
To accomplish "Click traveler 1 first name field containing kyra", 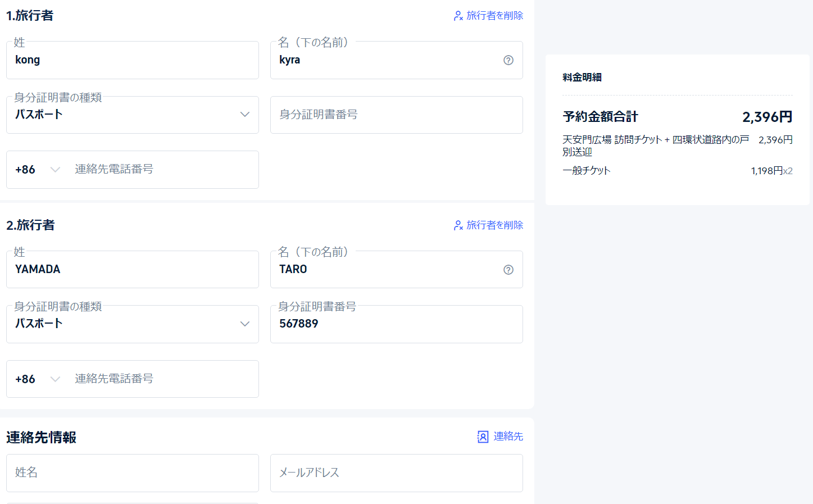I will [x=397, y=60].
